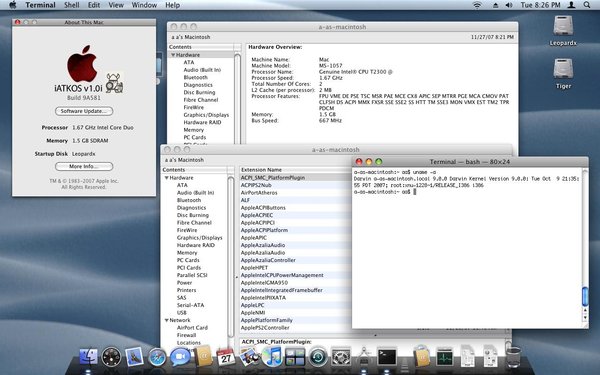Image resolution: width=600 pixels, height=375 pixels.
Task: Select the AppleACPIButtons extension row
Action: point(295,208)
